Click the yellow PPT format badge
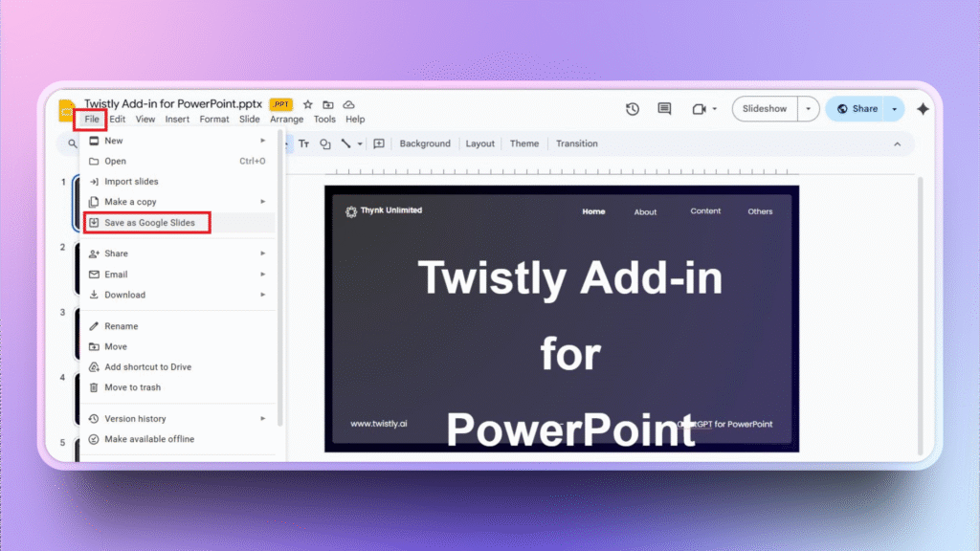Screen dimensions: 980x551 tap(280, 103)
